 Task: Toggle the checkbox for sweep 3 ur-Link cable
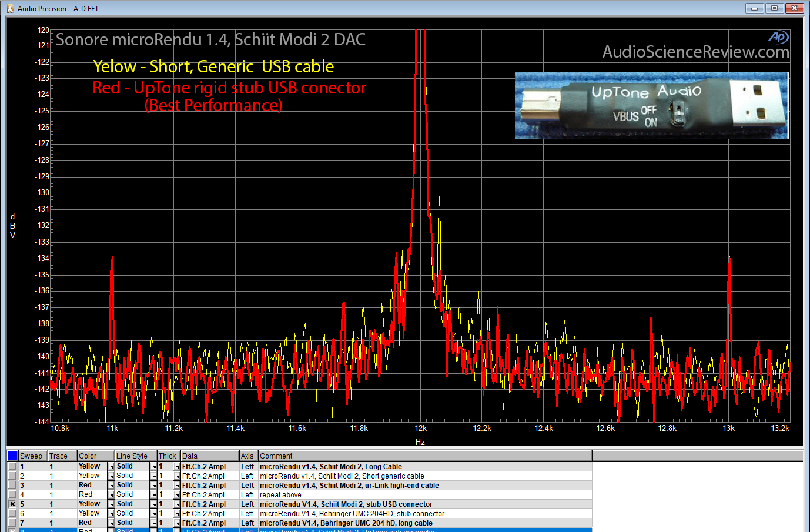pyautogui.click(x=12, y=485)
